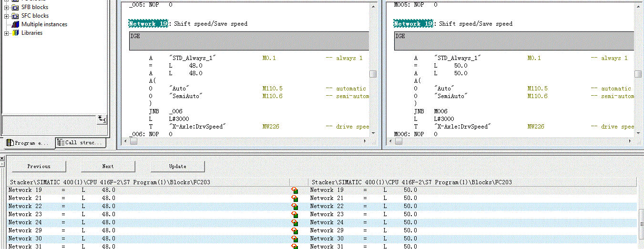This screenshot has height=249, width=644.
Task: Select the Network 22 row with value 48.0
Action: tap(149, 207)
